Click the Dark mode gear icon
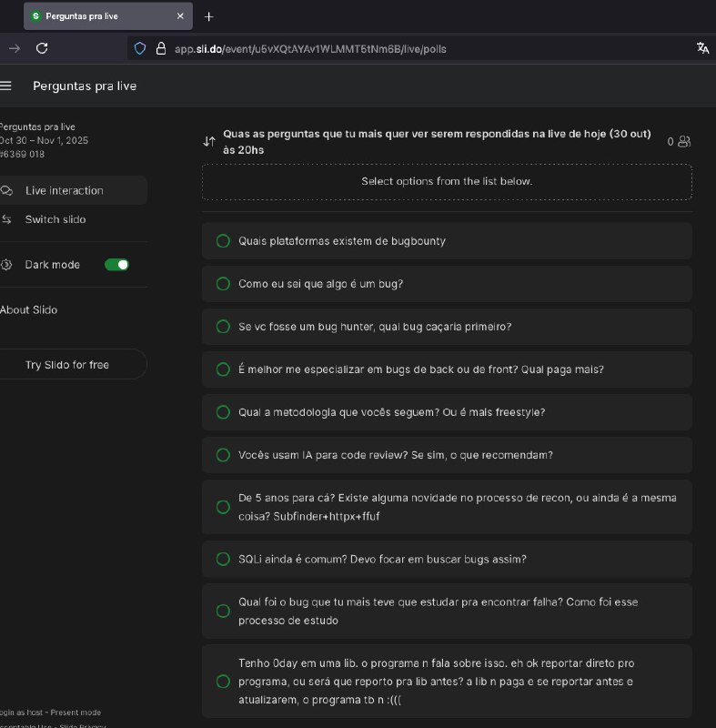Screen dimensions: 716x728 (x=6, y=265)
